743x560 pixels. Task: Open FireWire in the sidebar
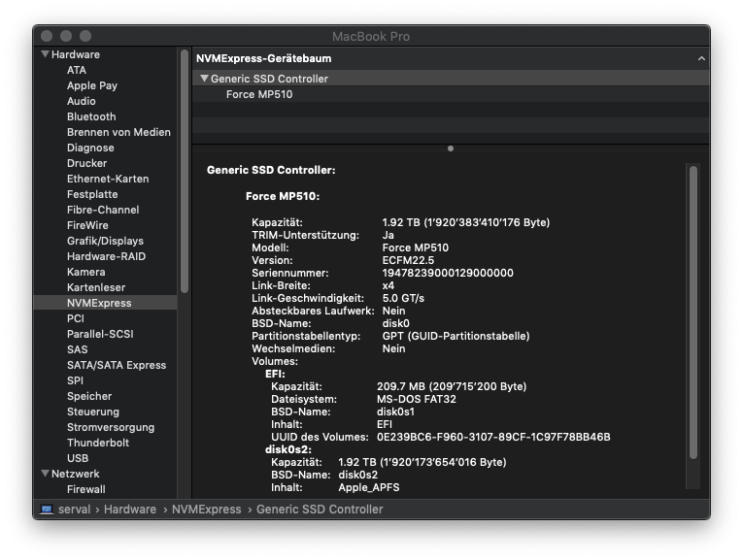[x=87, y=225]
